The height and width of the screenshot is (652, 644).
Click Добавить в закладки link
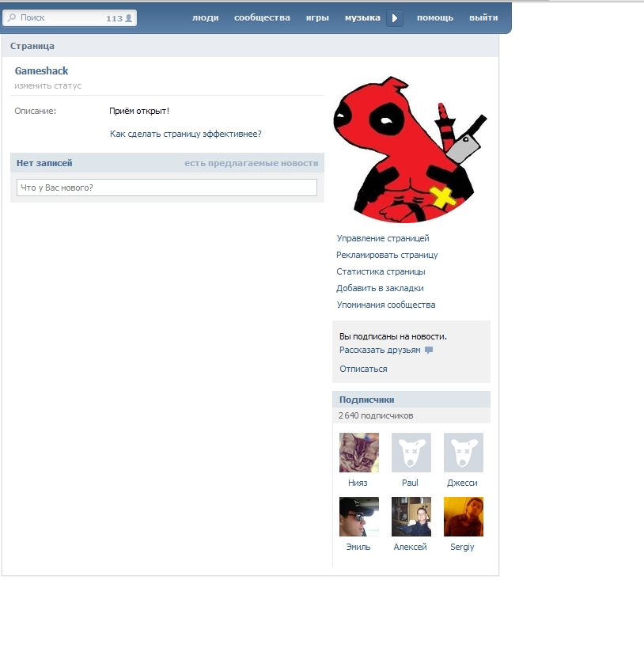(380, 288)
